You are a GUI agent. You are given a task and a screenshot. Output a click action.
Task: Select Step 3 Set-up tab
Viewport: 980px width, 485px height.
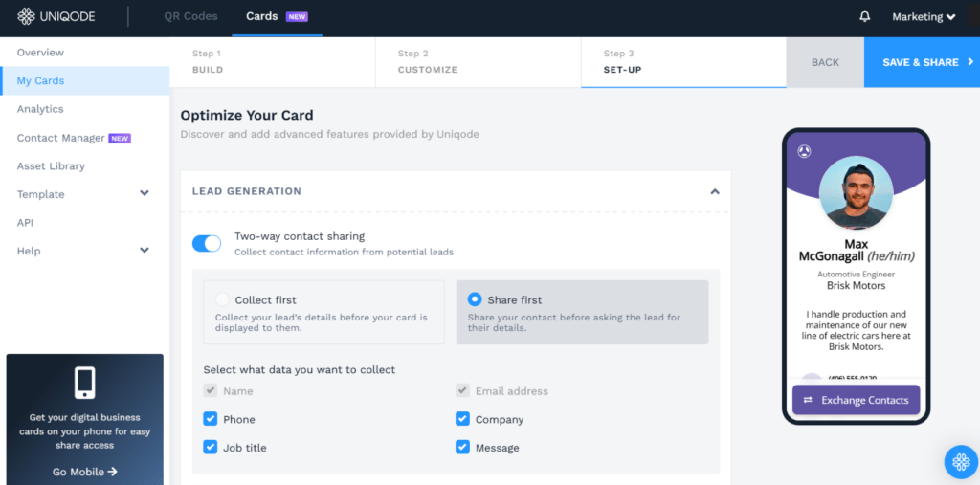[683, 62]
